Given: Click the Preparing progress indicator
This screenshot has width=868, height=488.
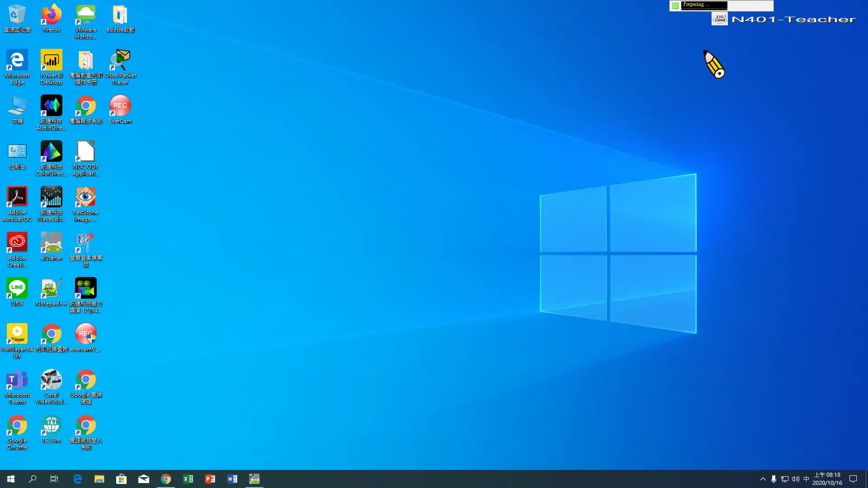Looking at the screenshot, I should click(704, 5).
